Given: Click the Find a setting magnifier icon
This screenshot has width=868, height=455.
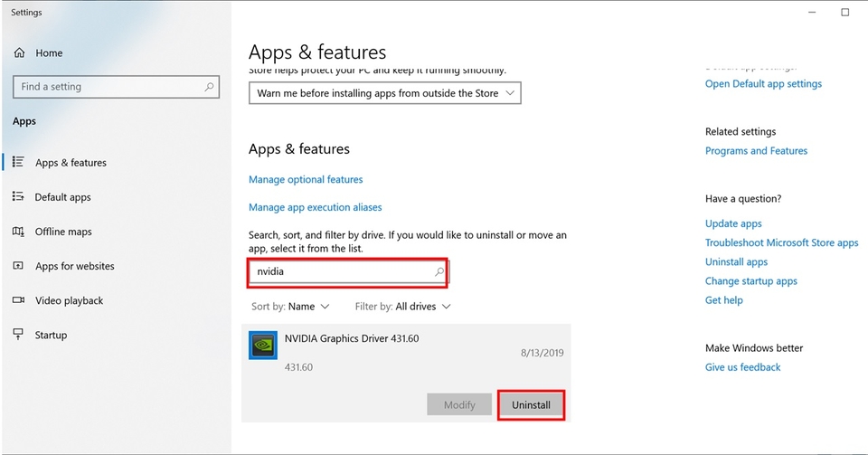Looking at the screenshot, I should coord(209,87).
